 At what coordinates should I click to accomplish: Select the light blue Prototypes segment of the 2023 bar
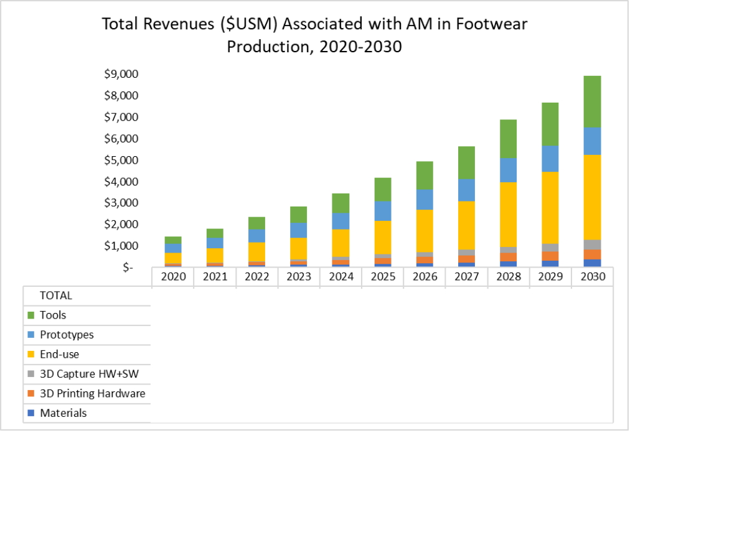point(299,230)
